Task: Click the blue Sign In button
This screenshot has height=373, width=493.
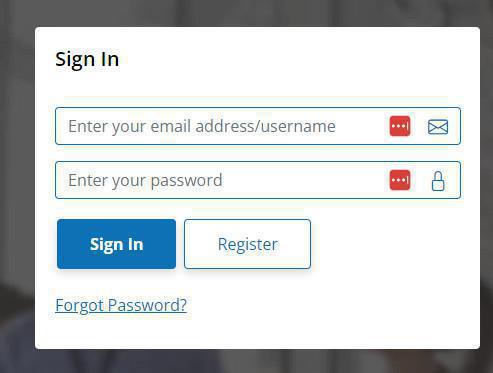Action: [116, 244]
